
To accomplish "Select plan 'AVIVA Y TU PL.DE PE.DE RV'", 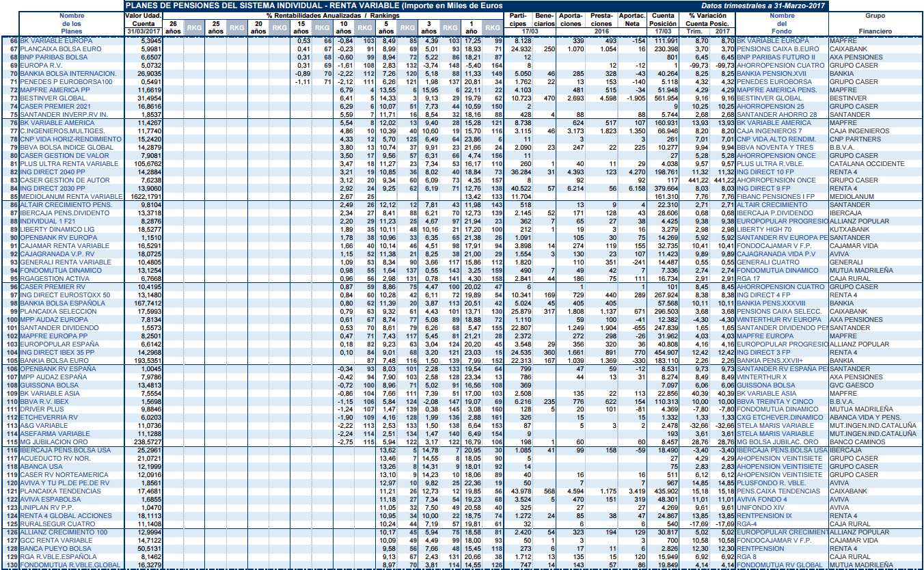I will click(x=64, y=483).
